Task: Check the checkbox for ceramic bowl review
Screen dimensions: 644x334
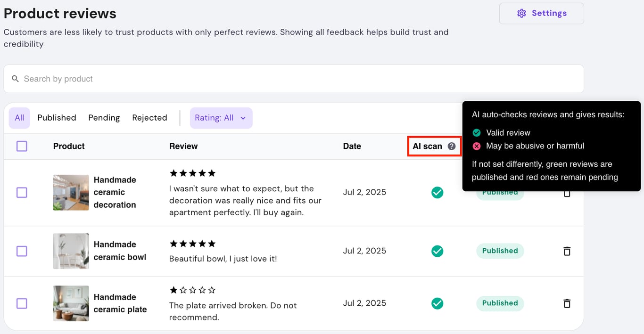Action: point(22,251)
